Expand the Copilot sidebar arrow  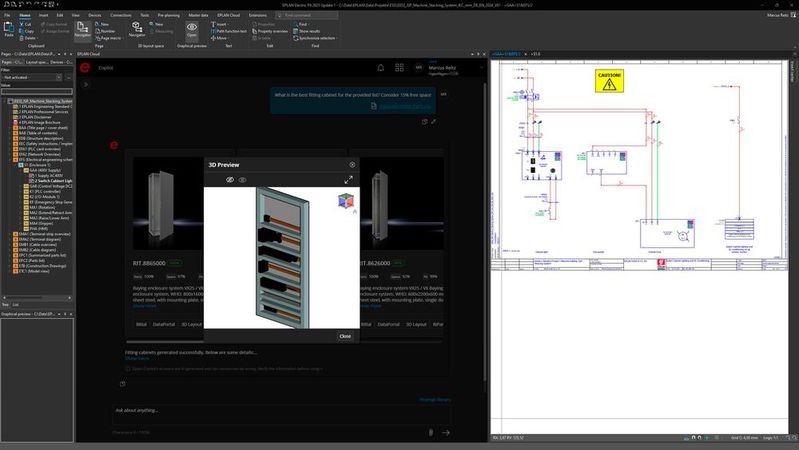coord(87,85)
